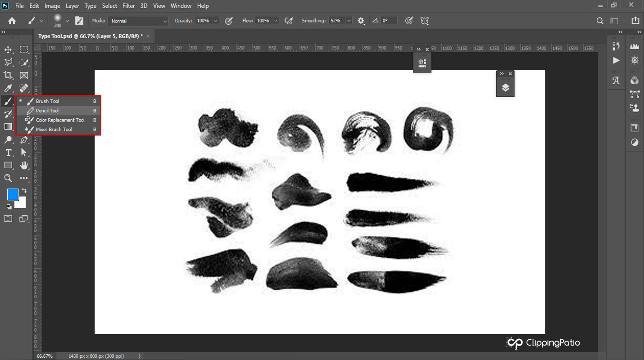Choose Pencil Tool from the flyout

pos(47,111)
